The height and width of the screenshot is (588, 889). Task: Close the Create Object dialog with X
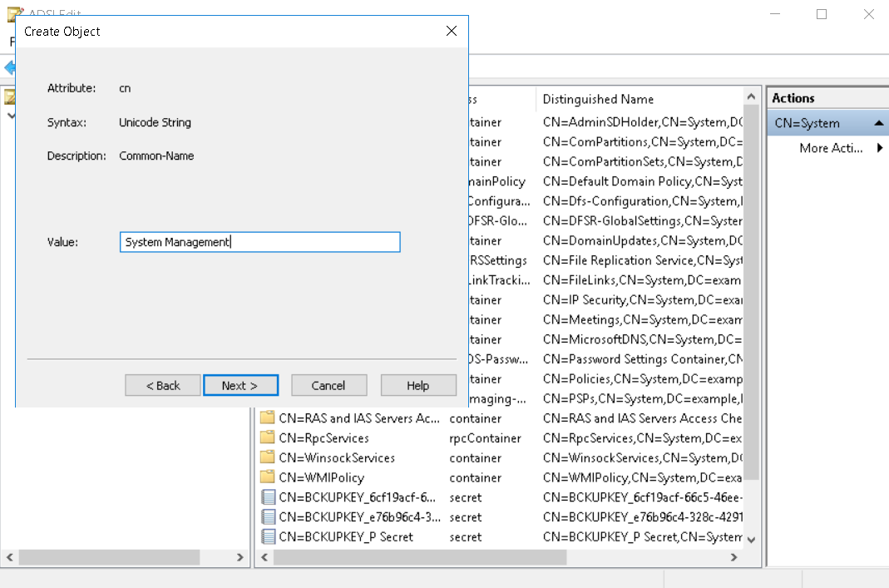[x=451, y=32]
